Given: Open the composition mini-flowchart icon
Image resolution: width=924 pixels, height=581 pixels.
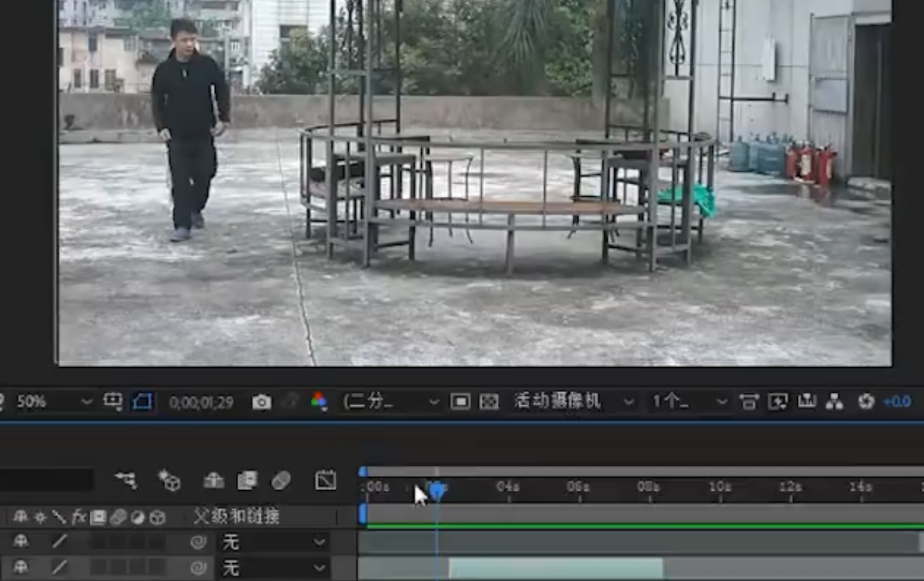Looking at the screenshot, I should [x=125, y=481].
